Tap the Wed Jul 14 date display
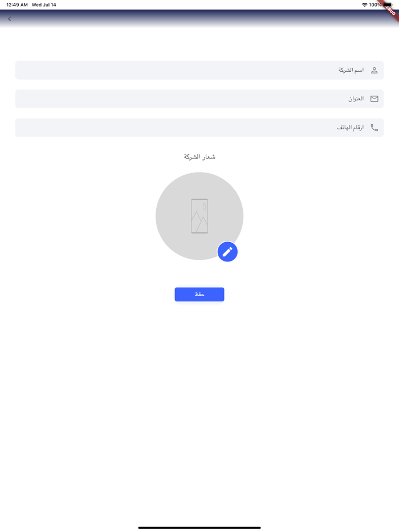This screenshot has width=399, height=532. pos(43,5)
